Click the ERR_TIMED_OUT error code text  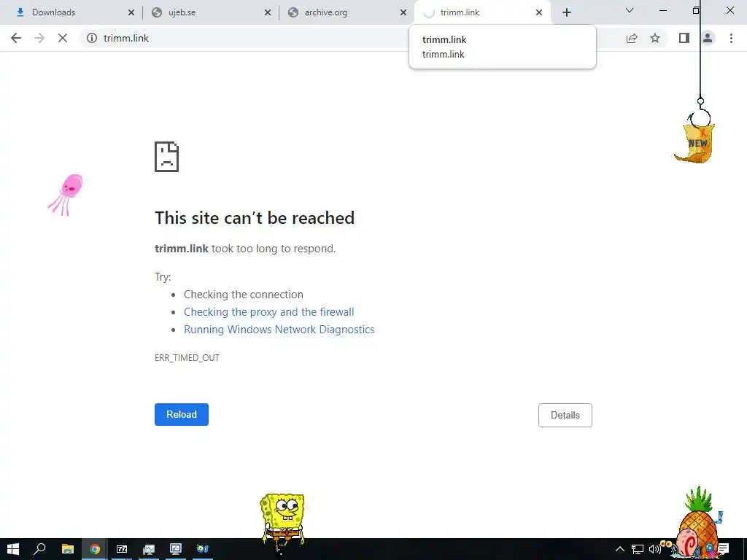pos(187,357)
